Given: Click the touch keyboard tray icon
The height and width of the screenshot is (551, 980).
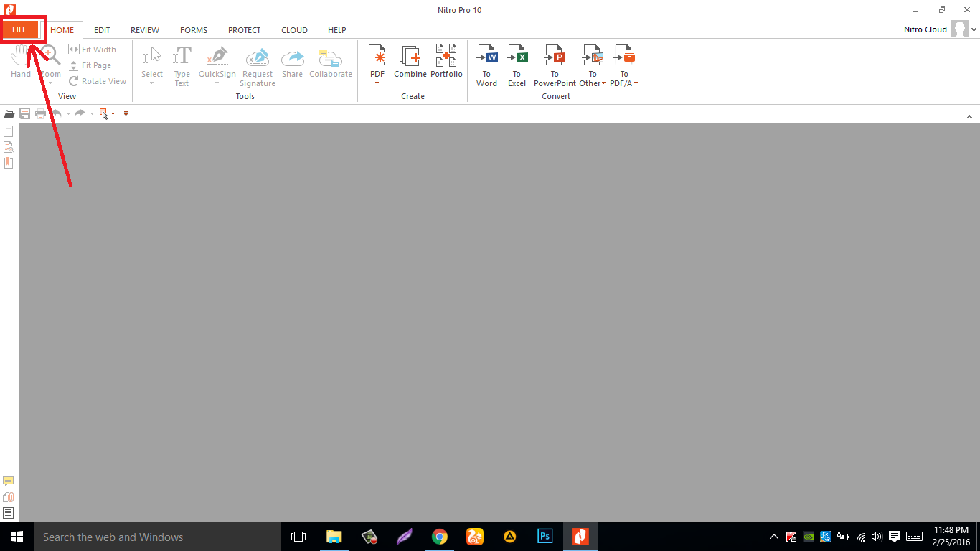Looking at the screenshot, I should pos(915,537).
